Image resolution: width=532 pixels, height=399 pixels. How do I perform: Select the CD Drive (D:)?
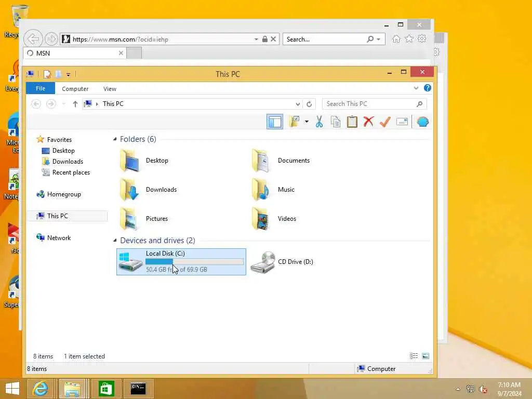click(282, 262)
